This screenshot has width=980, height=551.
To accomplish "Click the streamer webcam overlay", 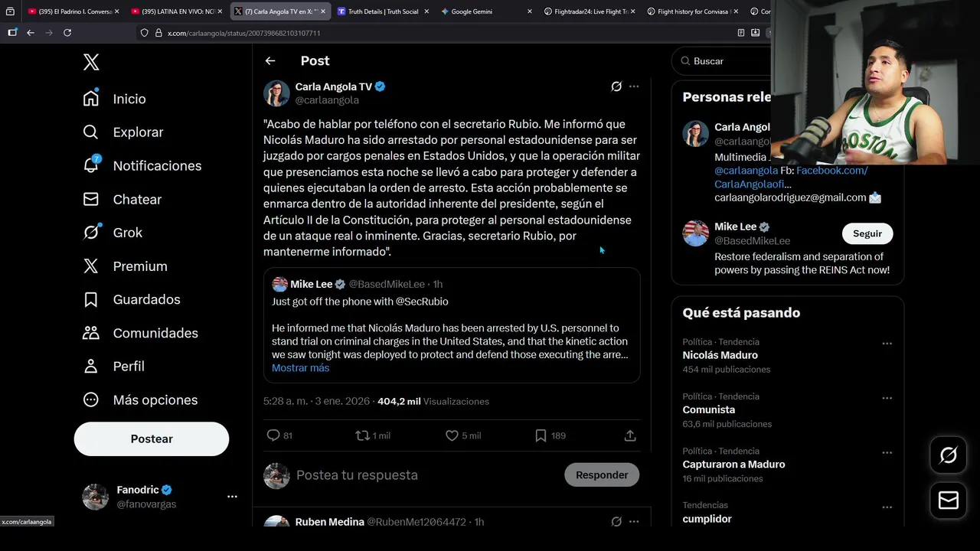I will coord(875,82).
